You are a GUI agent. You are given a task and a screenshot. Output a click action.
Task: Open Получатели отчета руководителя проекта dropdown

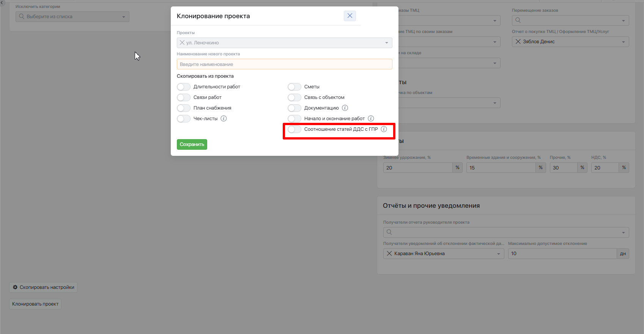pos(623,232)
